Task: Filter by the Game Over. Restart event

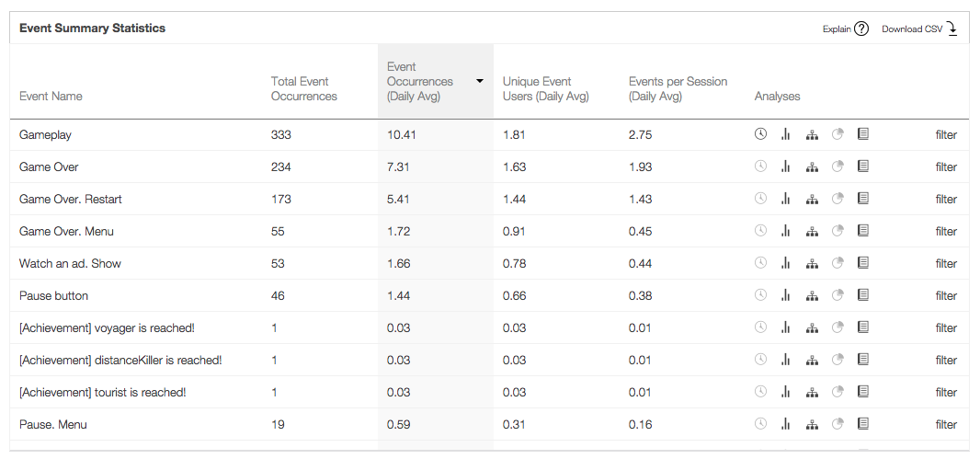Action: pyautogui.click(x=946, y=199)
